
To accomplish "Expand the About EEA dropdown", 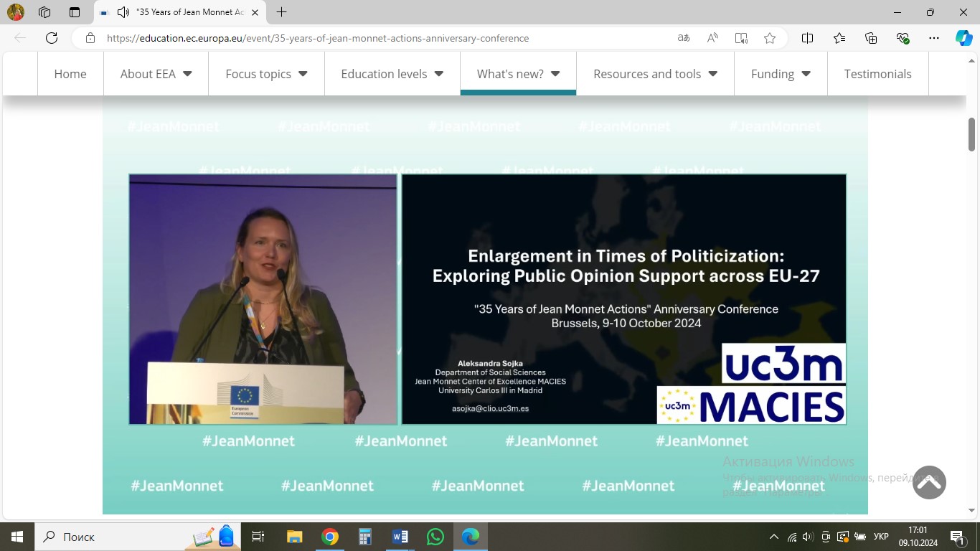I will [x=156, y=74].
